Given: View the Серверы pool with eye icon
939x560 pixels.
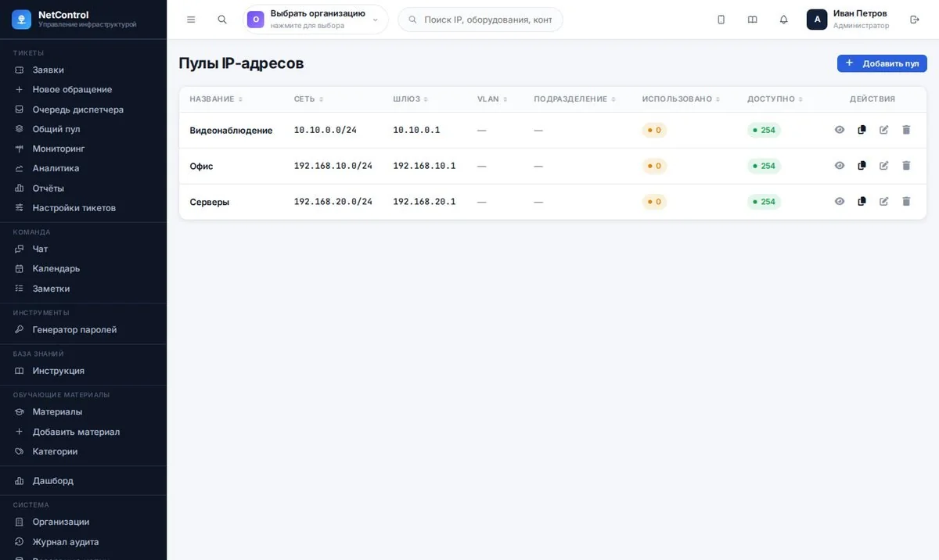Looking at the screenshot, I should (x=840, y=202).
